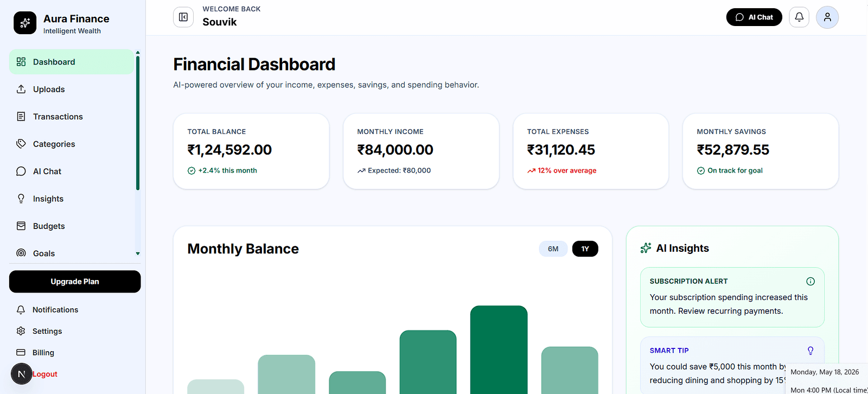Select the Total Balance card

point(251,151)
